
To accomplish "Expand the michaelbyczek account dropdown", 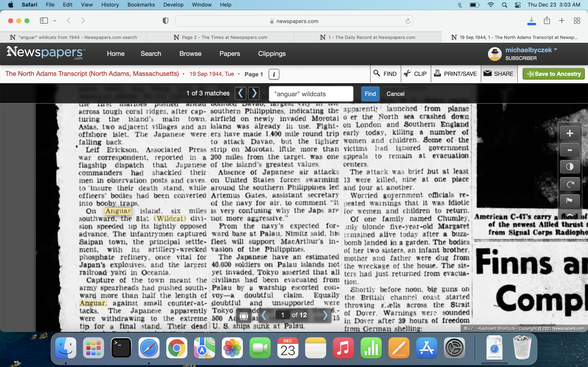I will [x=556, y=50].
